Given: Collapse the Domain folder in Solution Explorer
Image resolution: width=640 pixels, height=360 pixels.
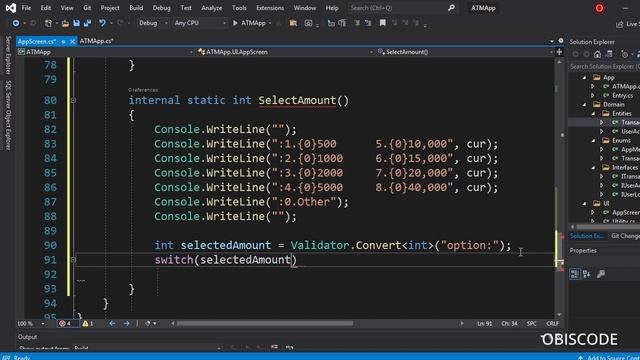Looking at the screenshot, I should pyautogui.click(x=584, y=104).
